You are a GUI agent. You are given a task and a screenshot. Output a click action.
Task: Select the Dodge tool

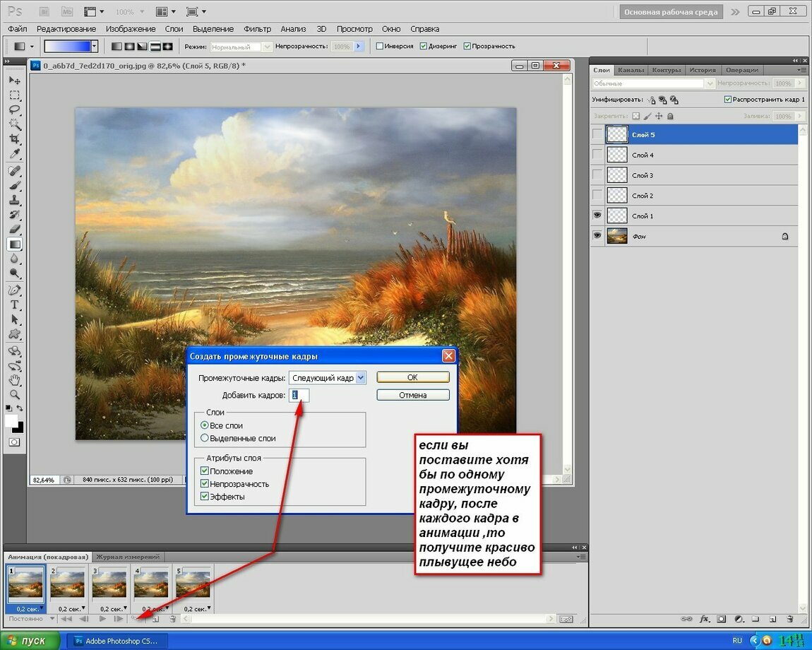(x=15, y=273)
